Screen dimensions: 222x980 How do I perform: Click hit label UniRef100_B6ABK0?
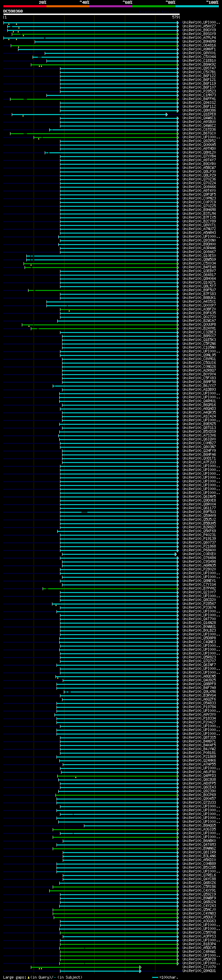coord(199,841)
